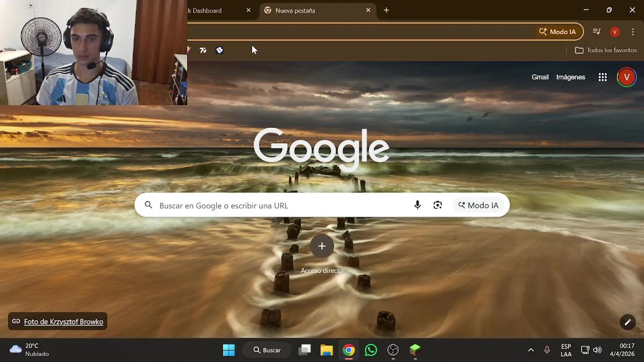Screen dimensions: 644x362
Task: Open Minecraft grass block icon in taskbar
Action: pyautogui.click(x=415, y=350)
